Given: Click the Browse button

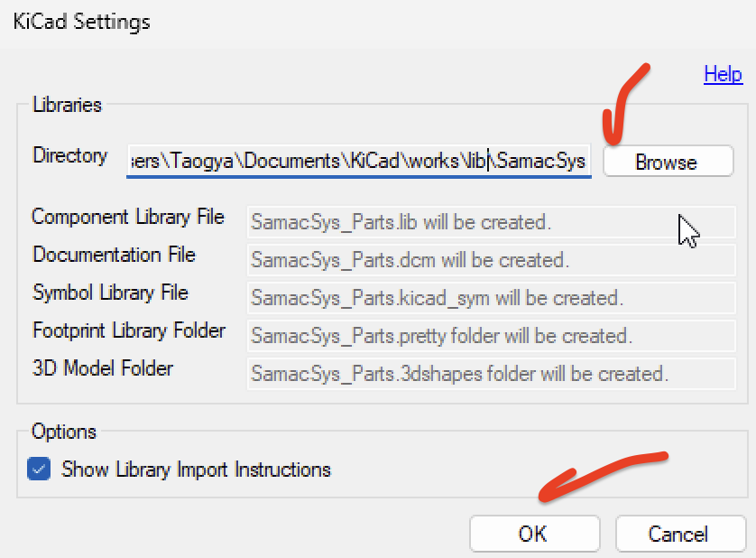Looking at the screenshot, I should (x=668, y=161).
